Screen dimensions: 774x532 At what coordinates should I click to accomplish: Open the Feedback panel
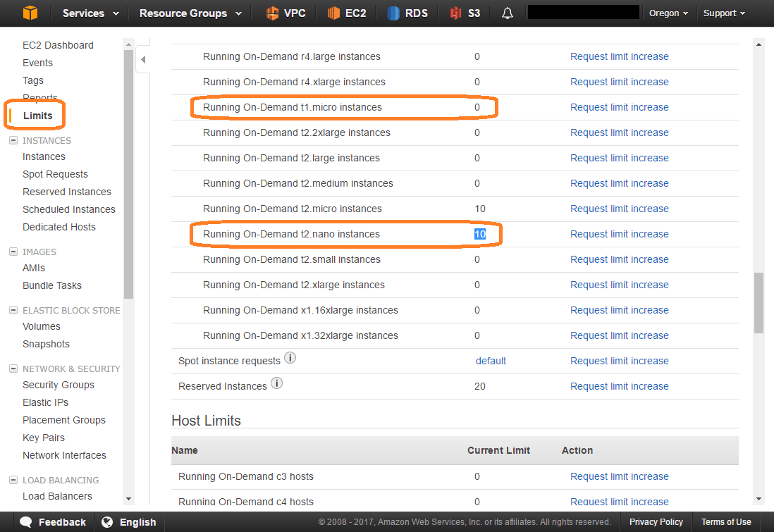(x=53, y=521)
